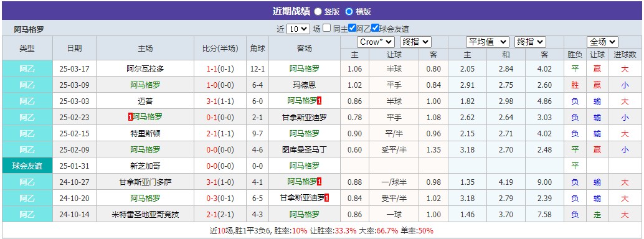Open home team 新芝加哥
Viewport: 644px width, 239px height.
point(145,166)
